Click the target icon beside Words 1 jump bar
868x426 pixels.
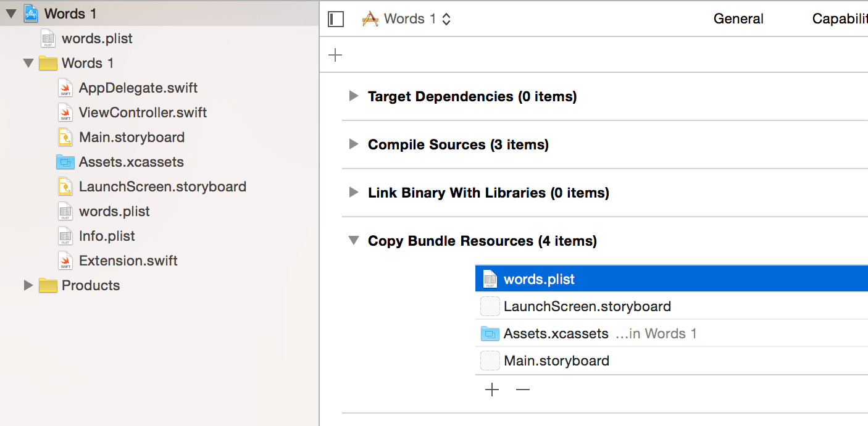370,19
